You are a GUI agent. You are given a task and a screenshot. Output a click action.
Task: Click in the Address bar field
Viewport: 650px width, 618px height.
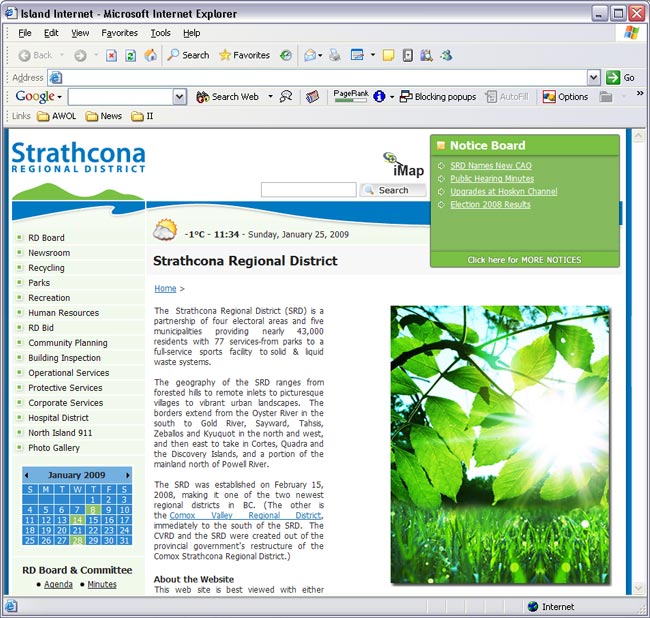click(x=318, y=78)
